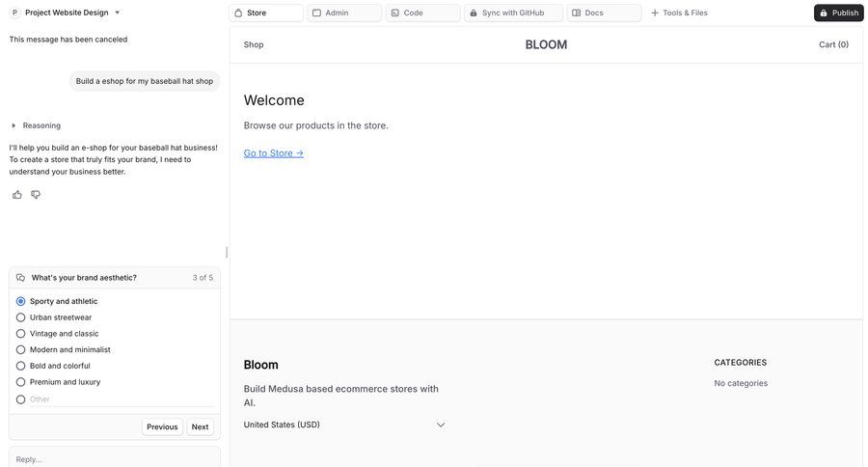The height and width of the screenshot is (467, 868).
Task: Open Tools & Files menu
Action: point(679,13)
